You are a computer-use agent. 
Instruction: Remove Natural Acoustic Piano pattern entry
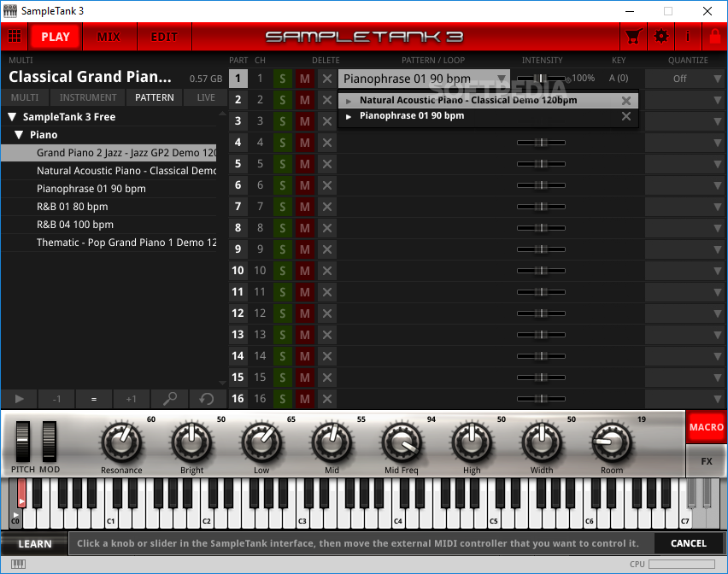(626, 100)
